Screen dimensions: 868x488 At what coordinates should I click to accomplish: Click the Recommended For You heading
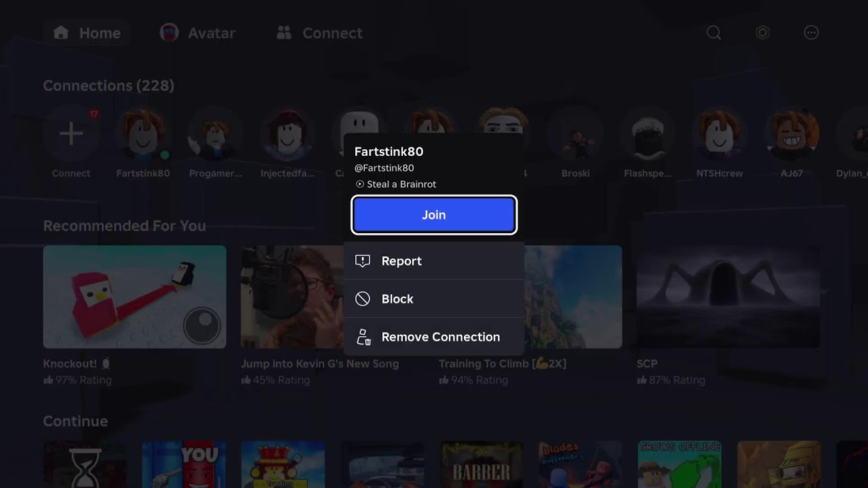(124, 226)
